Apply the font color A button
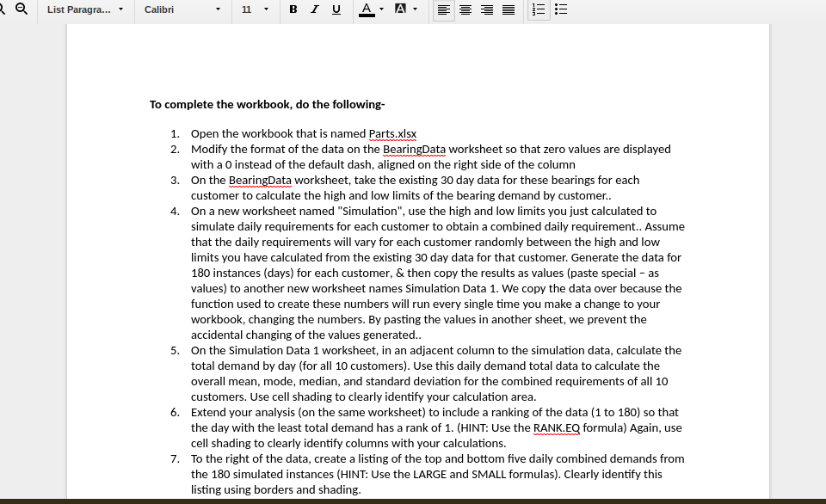 [367, 9]
